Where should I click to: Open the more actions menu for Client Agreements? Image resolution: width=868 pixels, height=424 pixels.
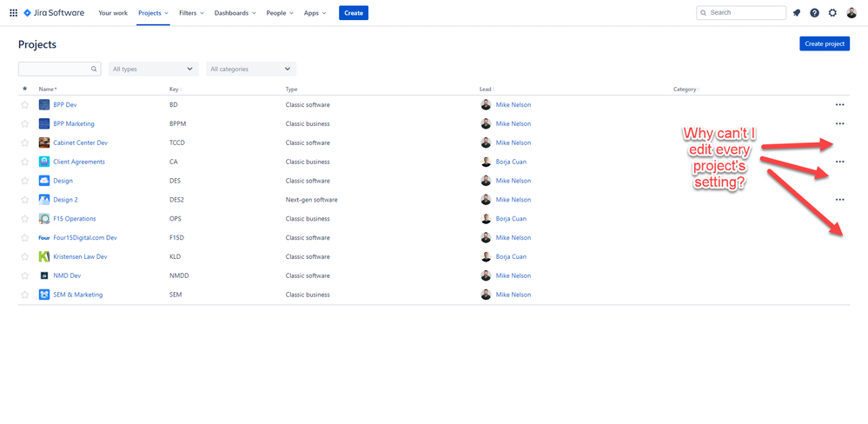pos(840,162)
